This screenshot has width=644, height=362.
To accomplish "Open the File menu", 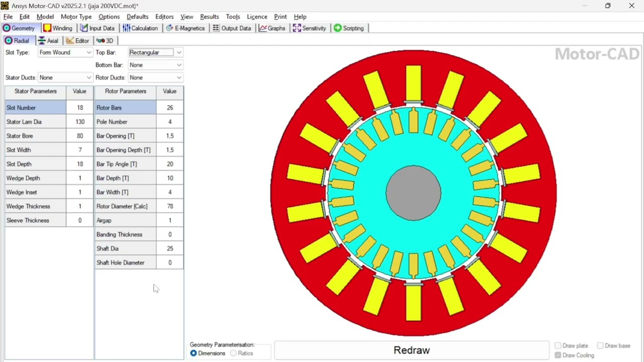I will tap(8, 17).
